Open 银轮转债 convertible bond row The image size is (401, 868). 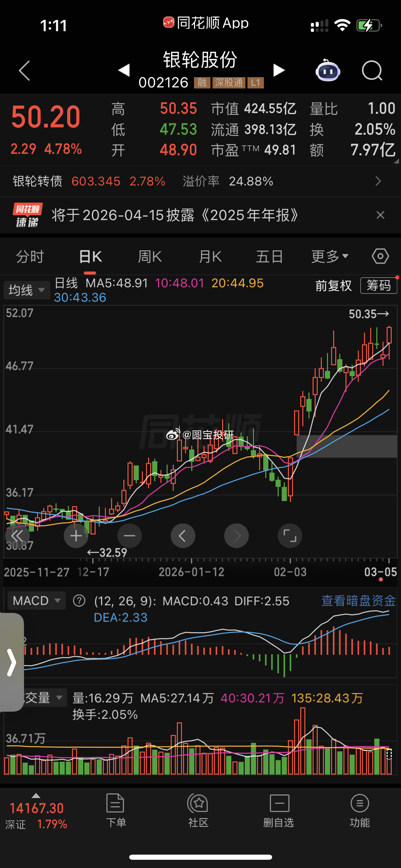coord(200,181)
